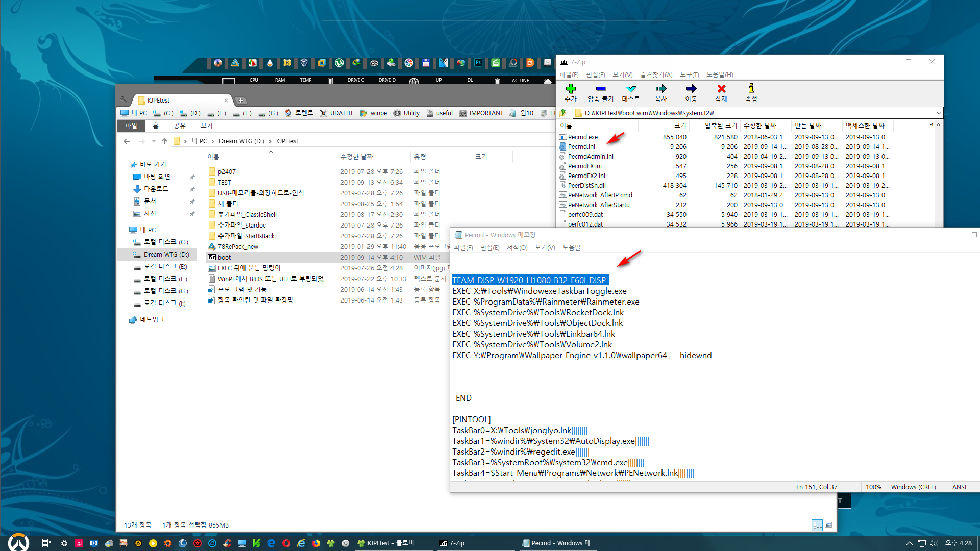This screenshot has width=980, height=551.
Task: Click the Overwatch start button
Action: coord(18,542)
